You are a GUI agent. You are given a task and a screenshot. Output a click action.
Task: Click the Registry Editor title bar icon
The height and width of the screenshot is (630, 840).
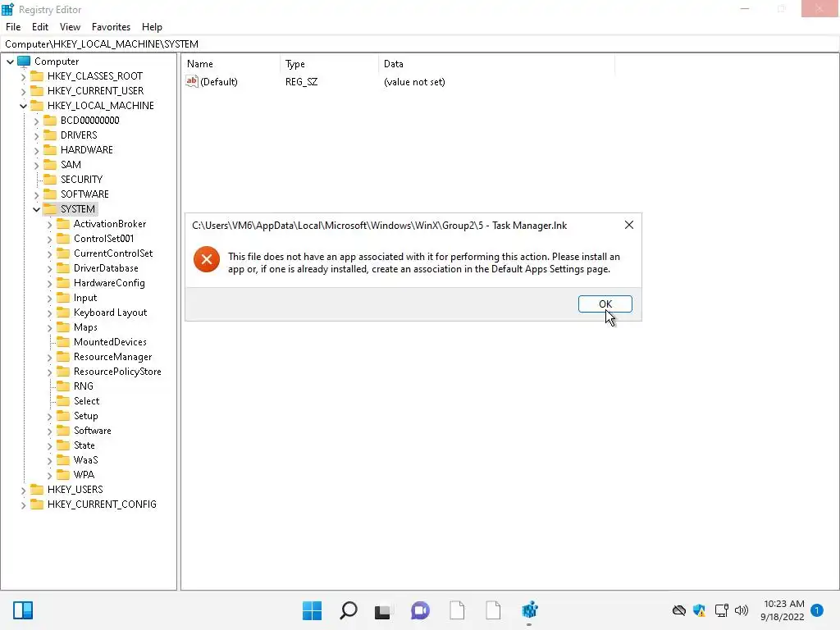pos(7,9)
